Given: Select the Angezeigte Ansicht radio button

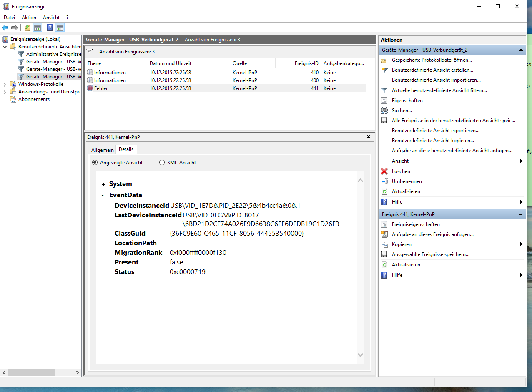Looking at the screenshot, I should tap(95, 163).
